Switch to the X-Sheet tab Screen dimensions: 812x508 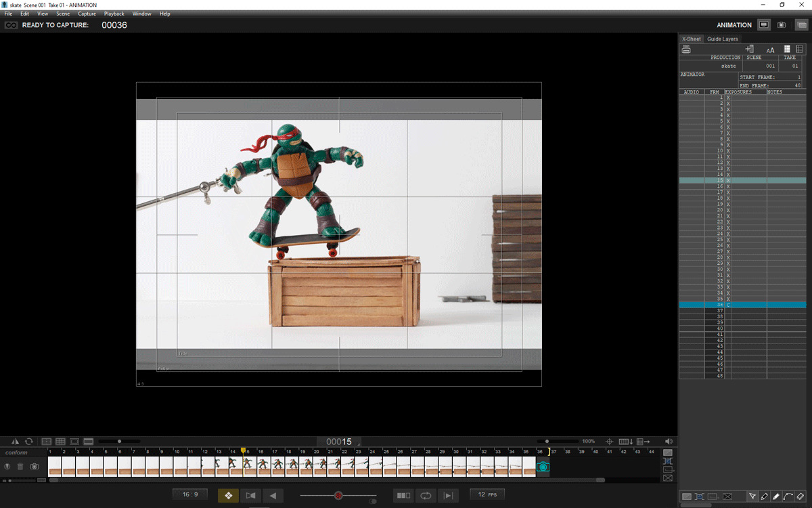tap(692, 39)
